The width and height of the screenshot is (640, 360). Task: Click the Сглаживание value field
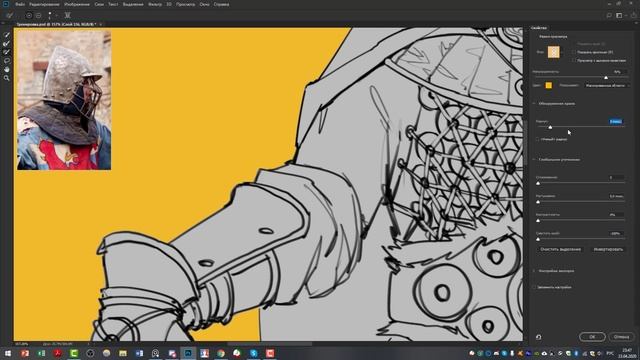coord(616,178)
